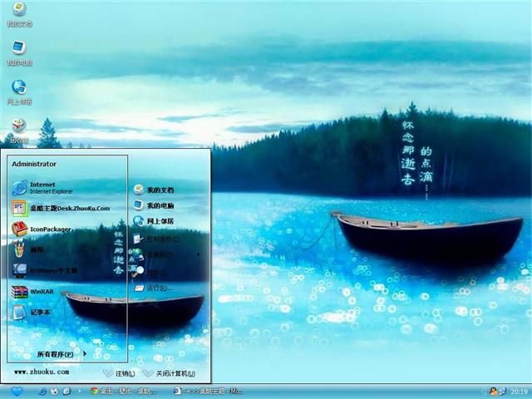Open the My Documents desktop icon
Image resolution: width=532 pixels, height=399 pixels.
(19, 14)
